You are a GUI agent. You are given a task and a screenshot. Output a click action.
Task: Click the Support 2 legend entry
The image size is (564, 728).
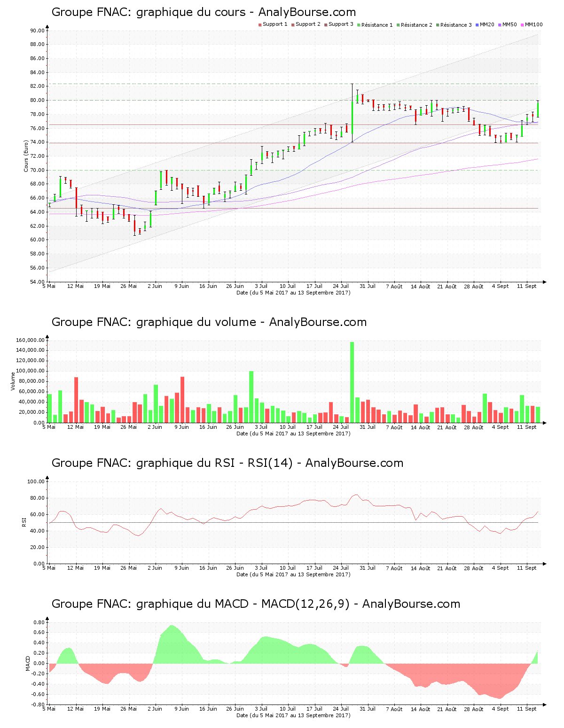(306, 24)
